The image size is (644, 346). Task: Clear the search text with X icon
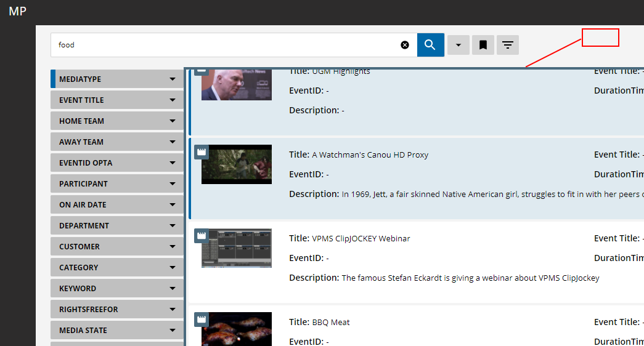point(405,45)
